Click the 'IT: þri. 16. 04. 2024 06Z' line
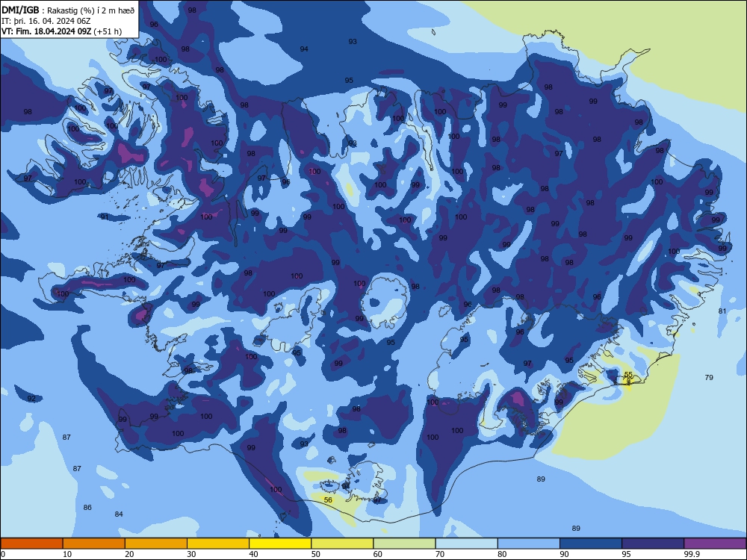 point(46,21)
